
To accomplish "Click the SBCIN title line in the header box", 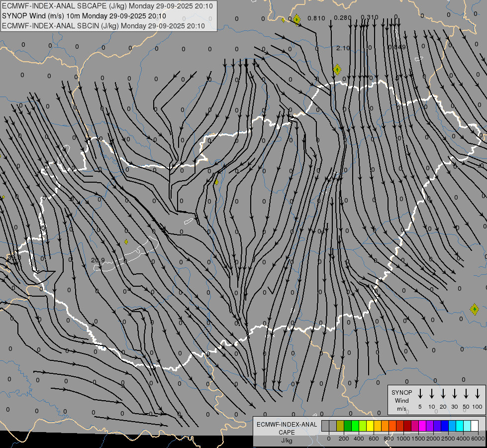I will pos(103,26).
